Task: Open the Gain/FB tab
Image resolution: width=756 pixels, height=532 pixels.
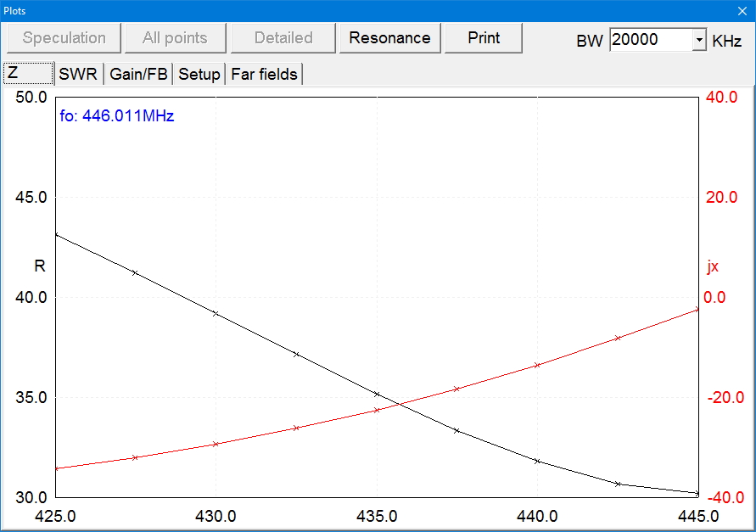Action: (x=138, y=75)
